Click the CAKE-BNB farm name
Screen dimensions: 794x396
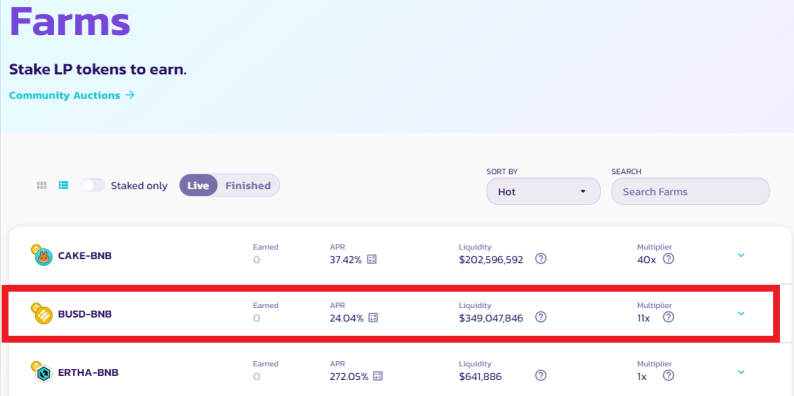pyautogui.click(x=85, y=256)
